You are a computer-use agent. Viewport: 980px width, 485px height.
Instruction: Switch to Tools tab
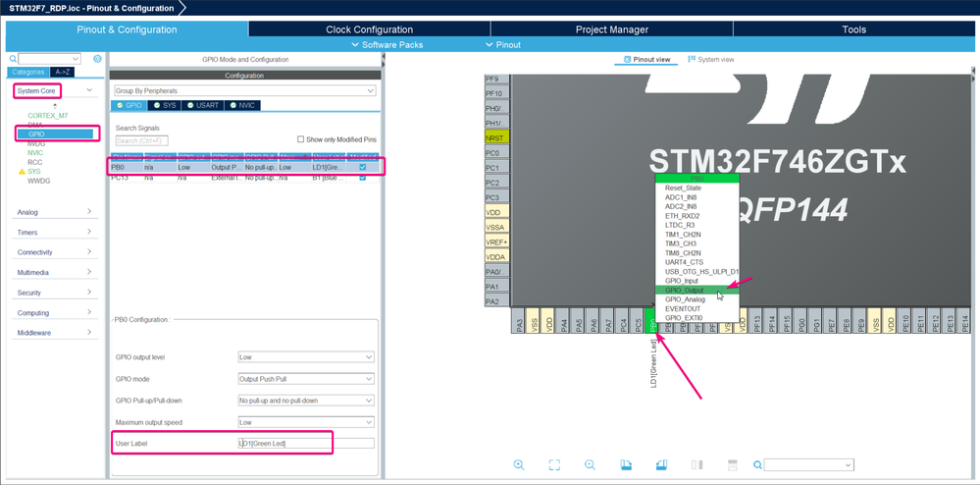pyautogui.click(x=853, y=29)
